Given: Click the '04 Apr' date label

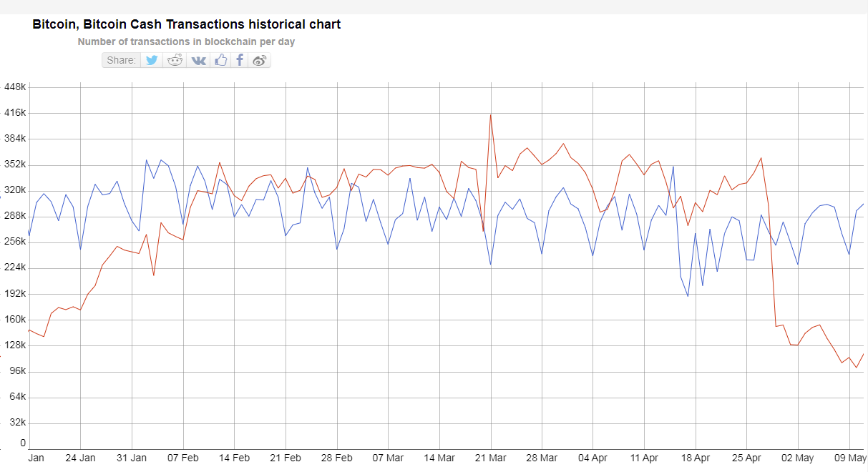Looking at the screenshot, I should pos(593,458).
